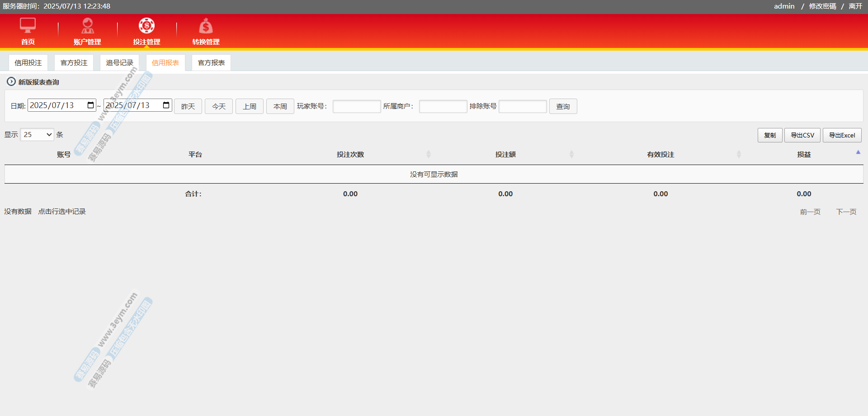Go to 下一页 in pagination
This screenshot has width=868, height=416.
(x=846, y=212)
